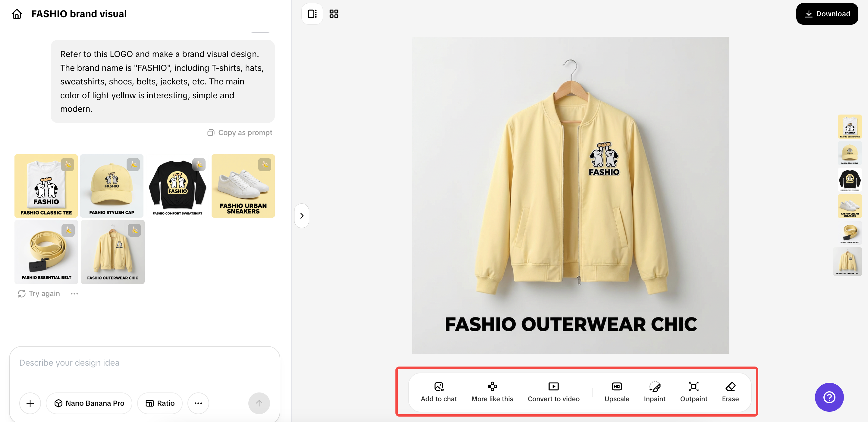Click the Download button
Viewport: 868px width, 422px height.
[827, 14]
